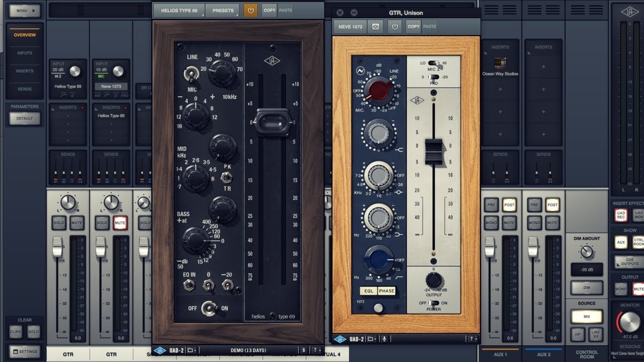This screenshot has width=644, height=362.
Task: Flip the Helios OFF/ON power switch
Action: click(x=209, y=308)
